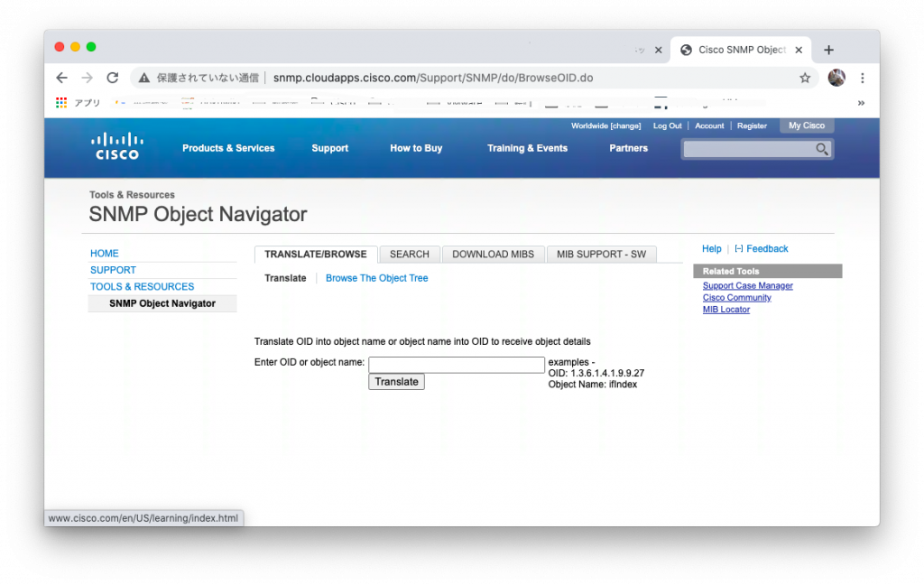Click the search magnifier in the Cisco search box
The width and height of the screenshot is (924, 585).
[x=821, y=148]
